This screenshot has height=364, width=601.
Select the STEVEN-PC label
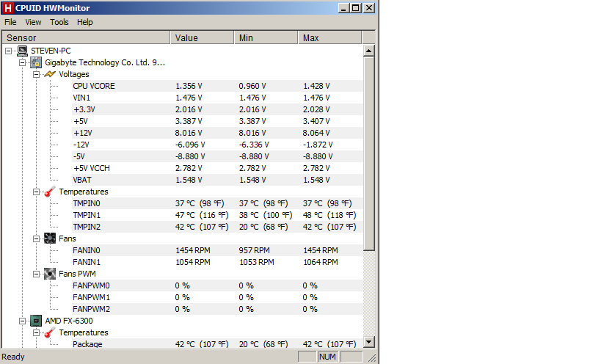[x=51, y=51]
